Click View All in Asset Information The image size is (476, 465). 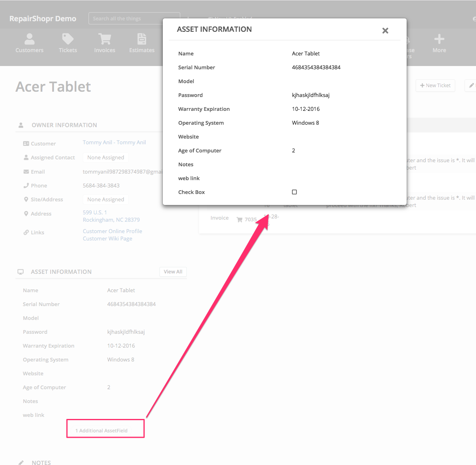173,272
